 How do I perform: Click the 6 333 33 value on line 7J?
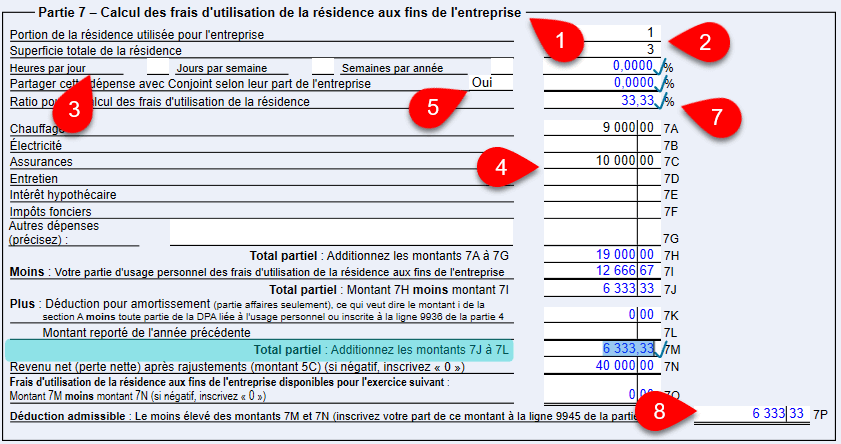(x=602, y=288)
